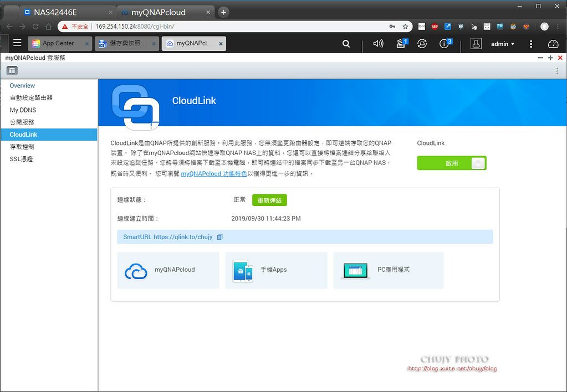This screenshot has height=392, width=567.
Task: Click the ABP Adblock Plus extension icon
Action: 435,27
